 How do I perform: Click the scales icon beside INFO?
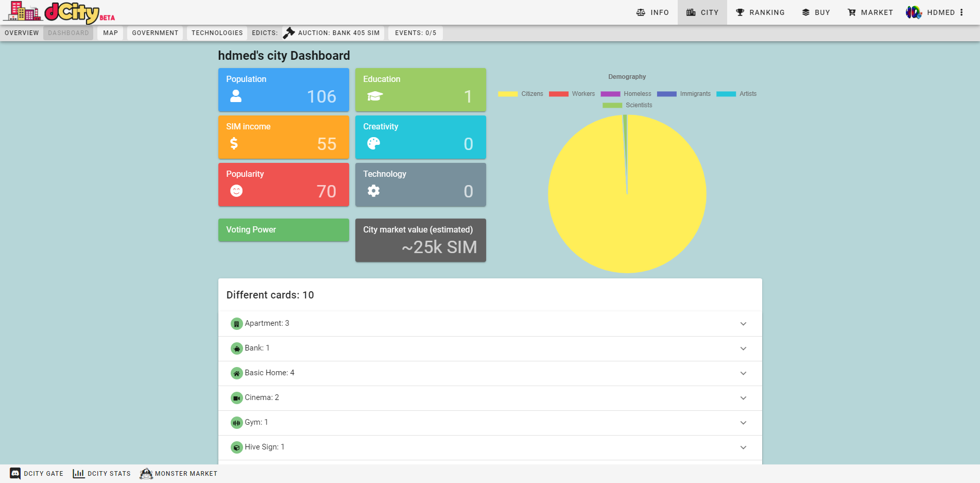click(641, 12)
